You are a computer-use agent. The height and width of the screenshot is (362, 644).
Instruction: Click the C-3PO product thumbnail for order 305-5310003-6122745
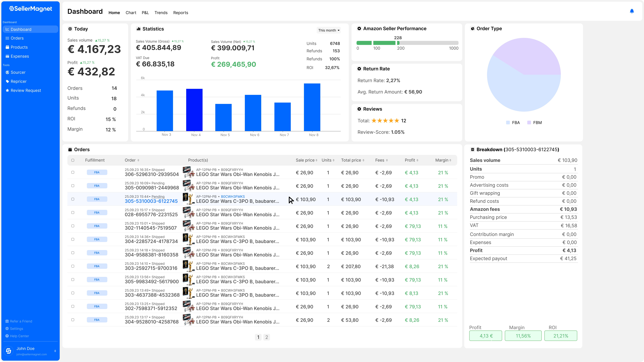tap(189, 199)
